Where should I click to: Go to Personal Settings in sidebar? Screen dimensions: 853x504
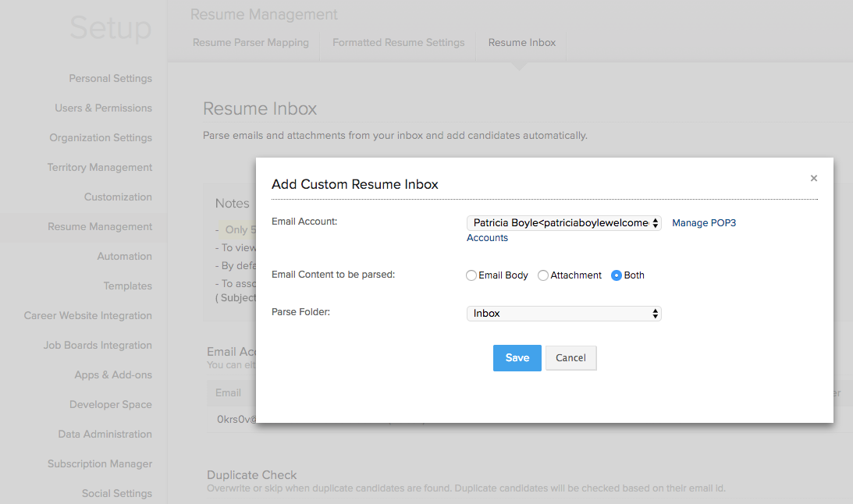110,79
